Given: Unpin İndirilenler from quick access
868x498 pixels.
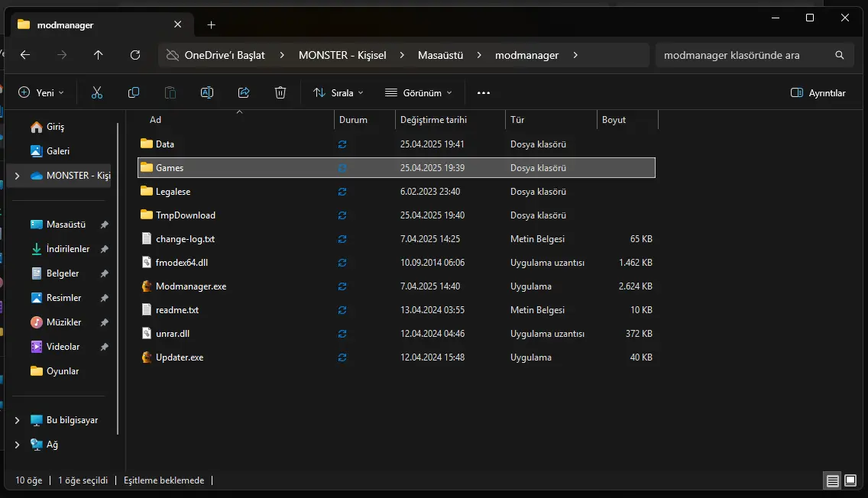Looking at the screenshot, I should coord(104,249).
